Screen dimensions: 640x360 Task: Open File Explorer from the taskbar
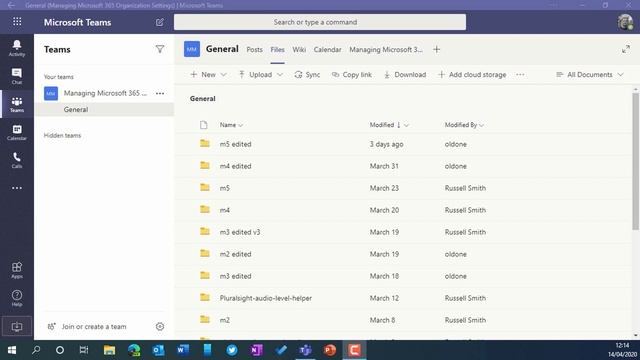point(109,350)
